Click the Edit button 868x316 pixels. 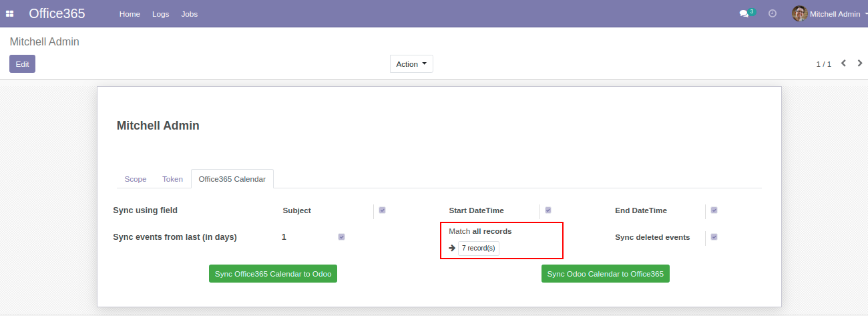coord(22,64)
